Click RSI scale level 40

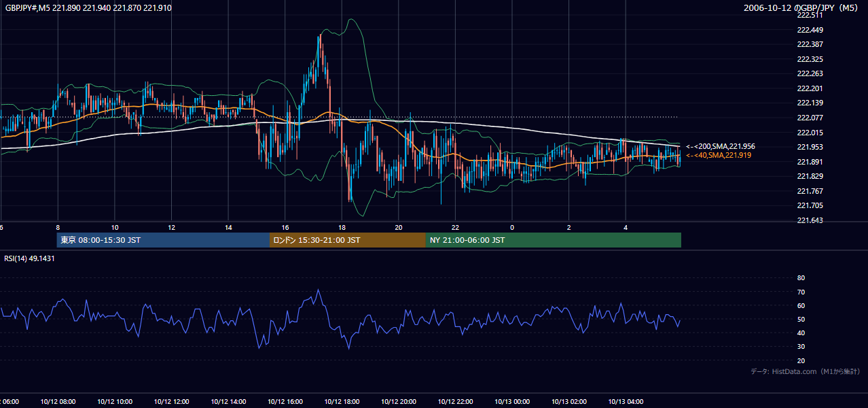point(801,333)
